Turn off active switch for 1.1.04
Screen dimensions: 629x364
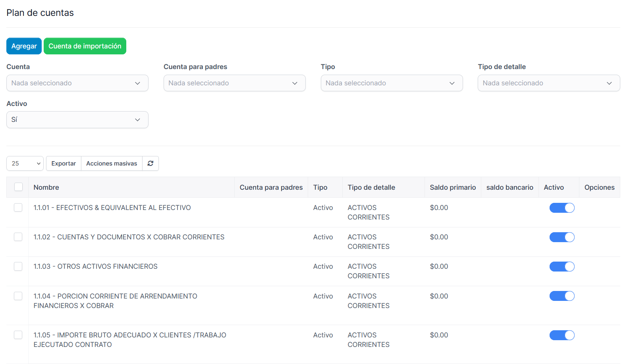(561, 296)
